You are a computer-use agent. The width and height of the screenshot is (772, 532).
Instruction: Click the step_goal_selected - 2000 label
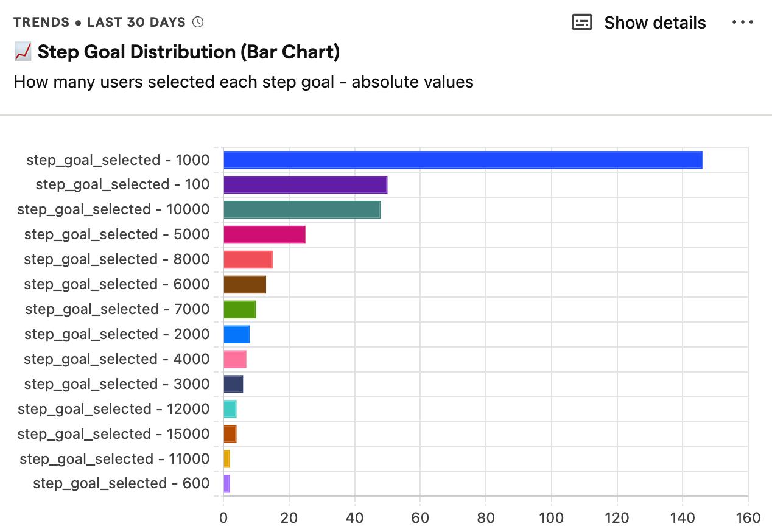(117, 334)
